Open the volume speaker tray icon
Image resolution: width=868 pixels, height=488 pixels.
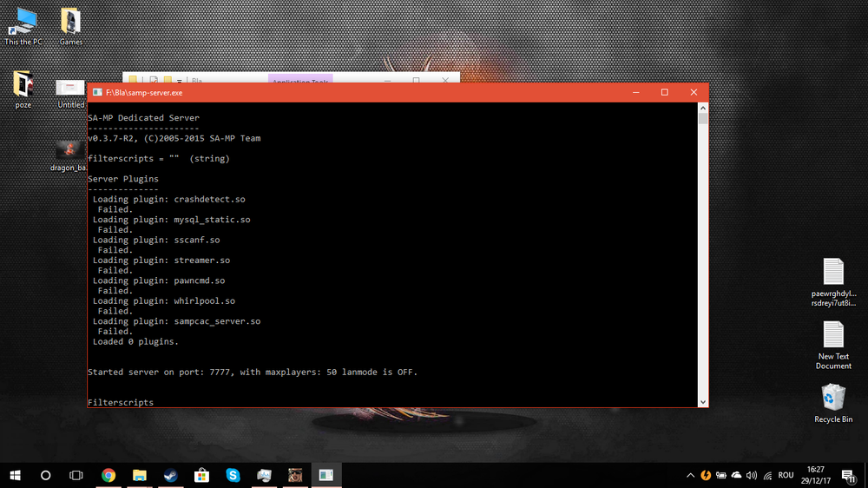[x=751, y=475]
